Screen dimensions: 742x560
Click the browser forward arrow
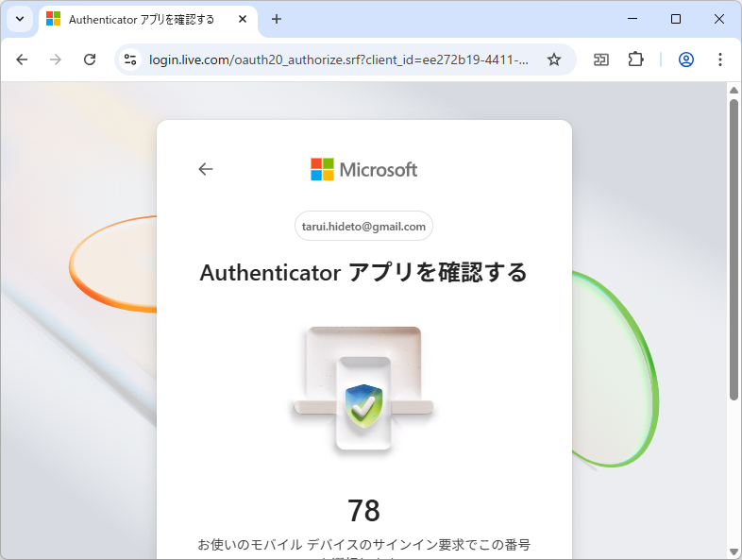(x=56, y=59)
